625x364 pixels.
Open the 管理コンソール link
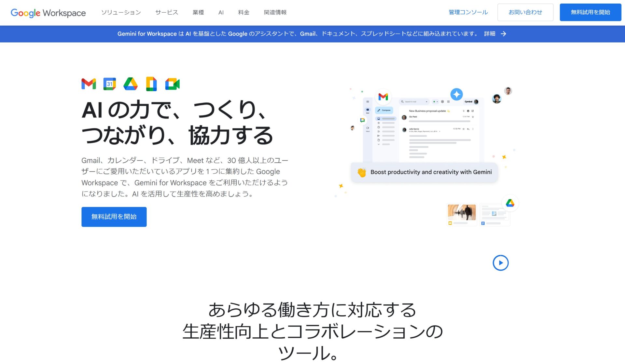click(468, 12)
